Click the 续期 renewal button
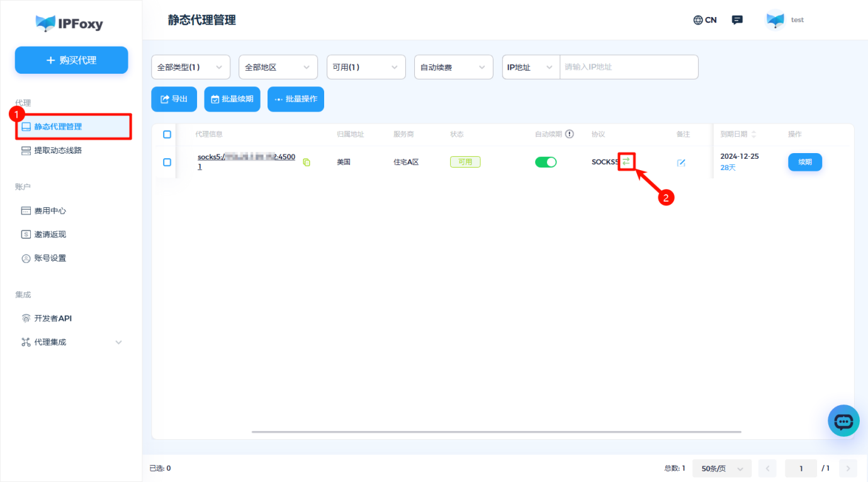The image size is (868, 482). (x=804, y=162)
